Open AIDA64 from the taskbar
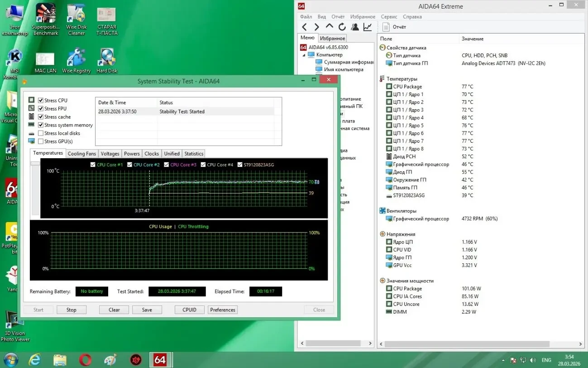588x368 pixels. tap(160, 359)
